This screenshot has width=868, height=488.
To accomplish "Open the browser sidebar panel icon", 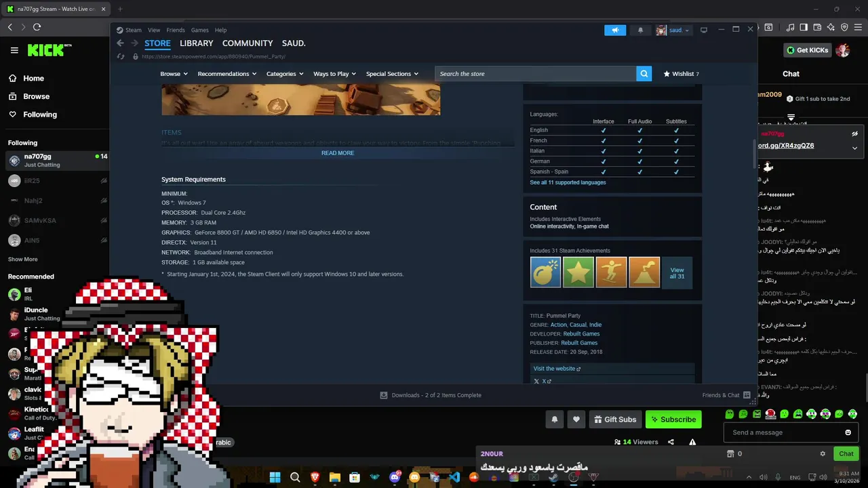I will tap(804, 27).
